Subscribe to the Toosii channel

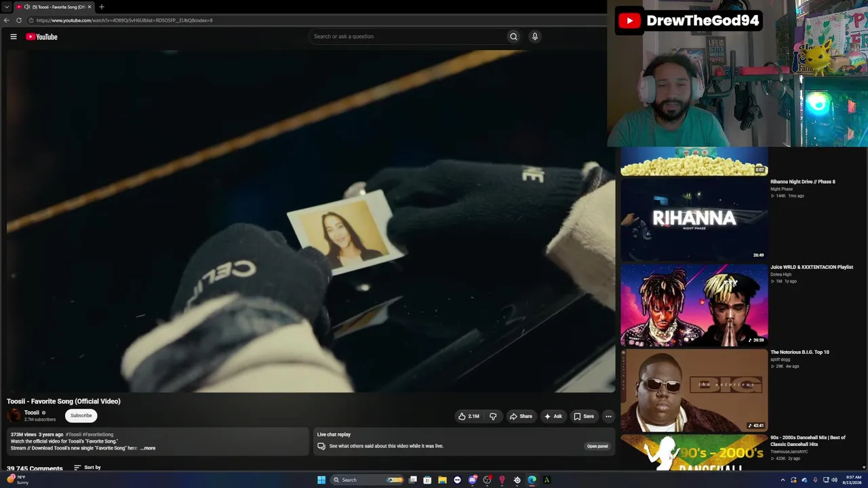point(81,415)
